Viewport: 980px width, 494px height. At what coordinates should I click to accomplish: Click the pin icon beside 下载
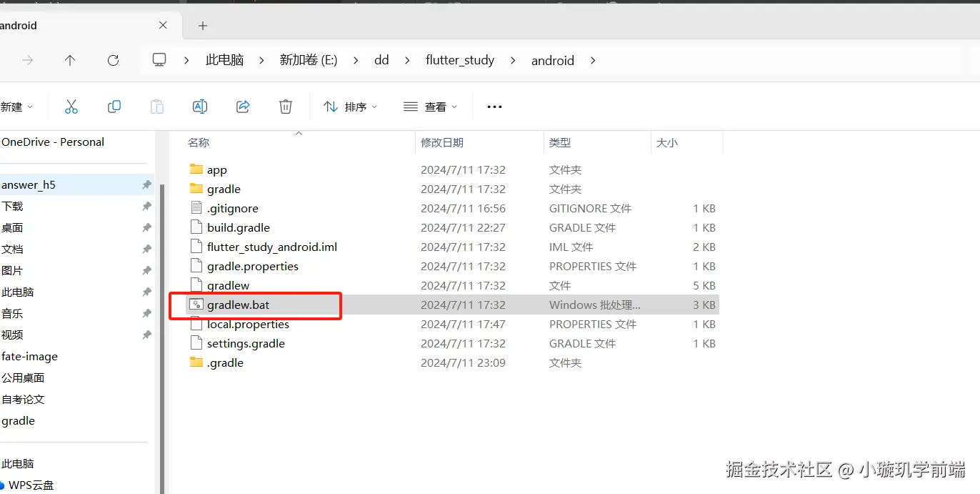tap(146, 206)
